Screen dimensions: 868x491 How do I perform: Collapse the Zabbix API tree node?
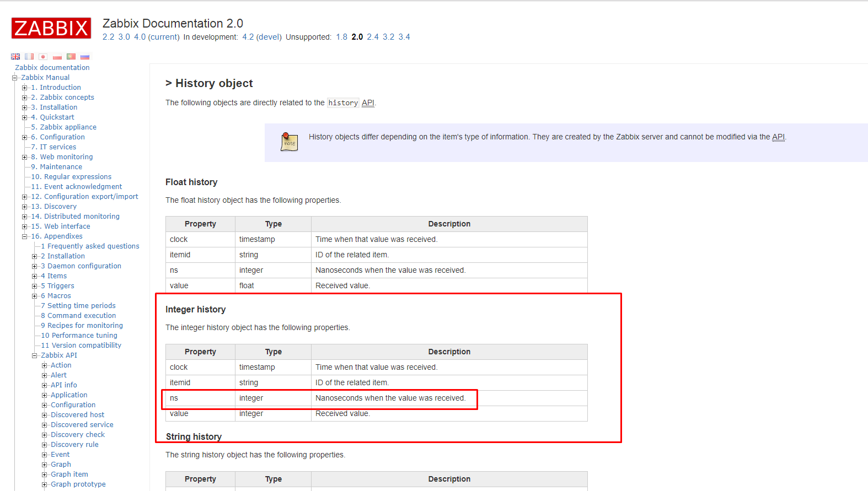tap(34, 355)
